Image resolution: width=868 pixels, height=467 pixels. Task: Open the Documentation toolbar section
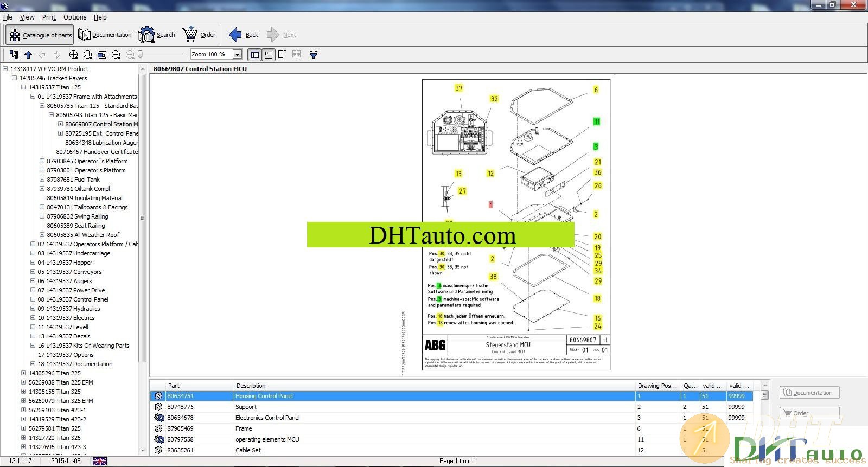coord(105,35)
